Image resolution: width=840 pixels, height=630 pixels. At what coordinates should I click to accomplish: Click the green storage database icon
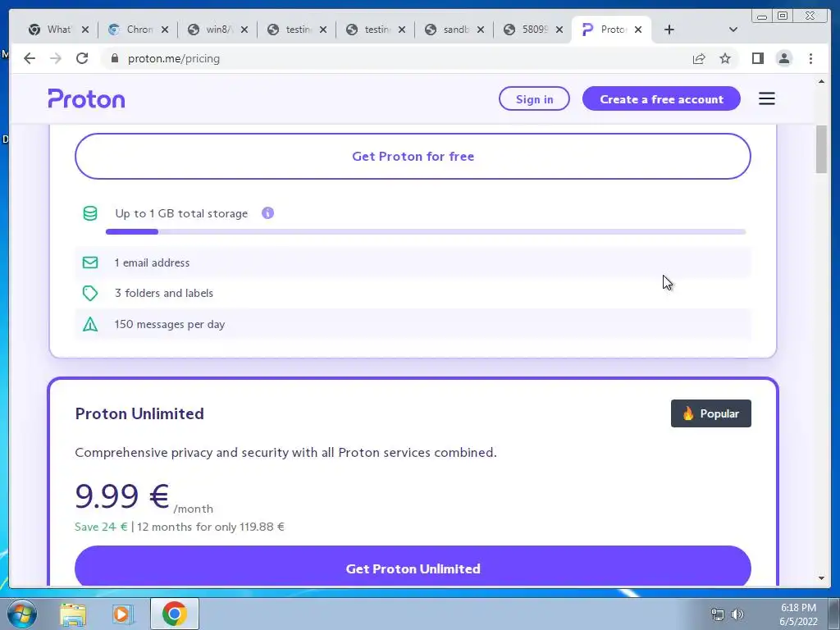point(90,213)
